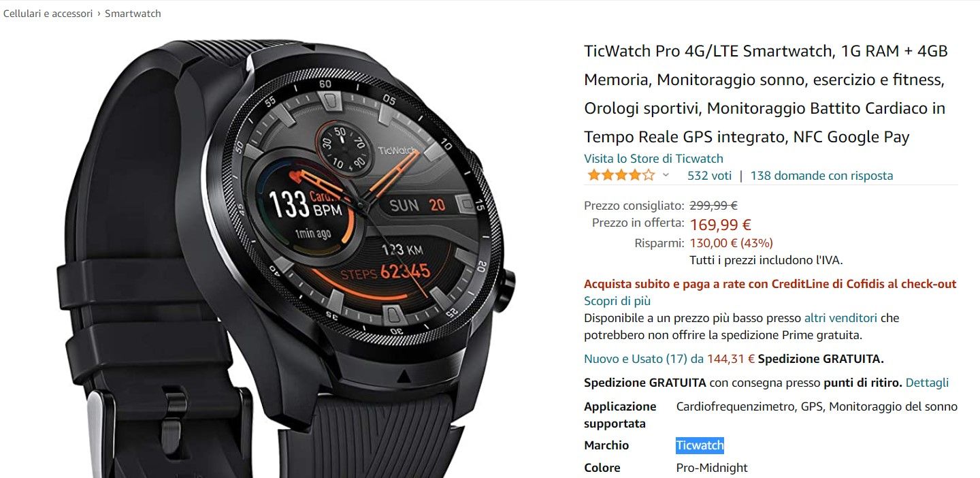Open the star rating dropdown chevron
The image size is (980, 478).
666,175
